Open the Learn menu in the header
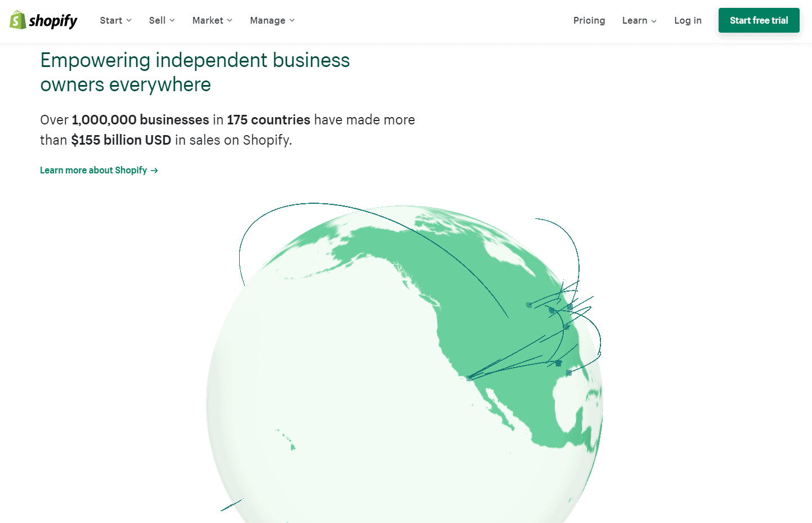 635,20
